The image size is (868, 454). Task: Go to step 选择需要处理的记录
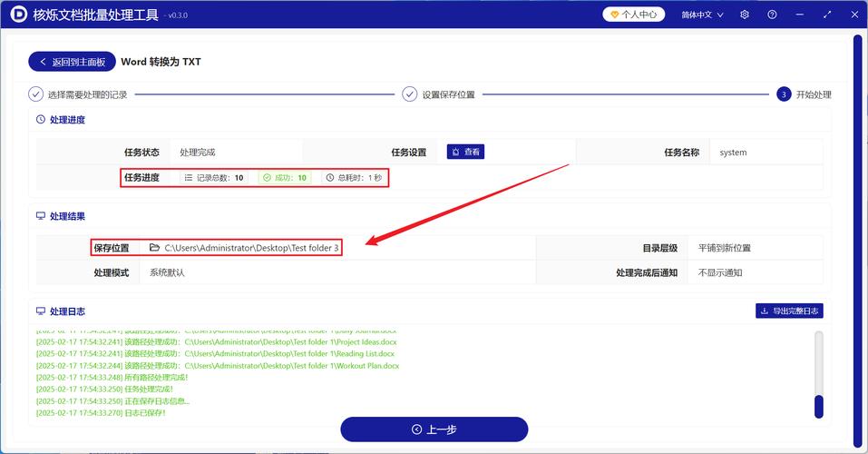point(78,94)
